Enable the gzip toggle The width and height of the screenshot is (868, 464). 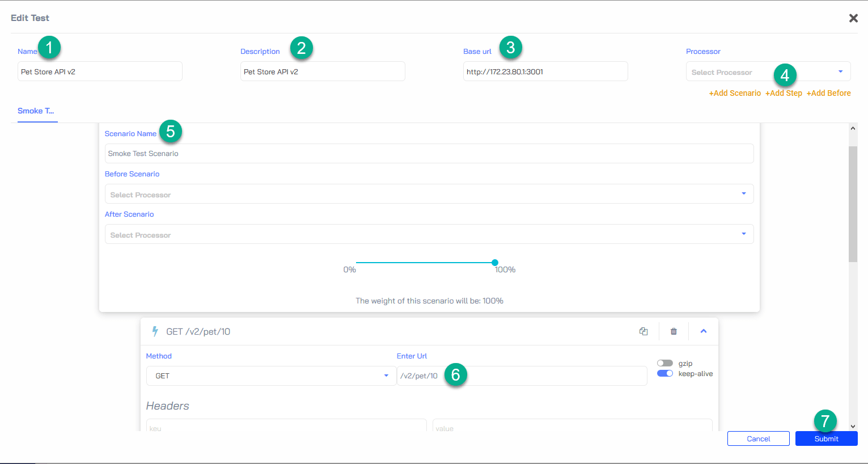point(665,363)
